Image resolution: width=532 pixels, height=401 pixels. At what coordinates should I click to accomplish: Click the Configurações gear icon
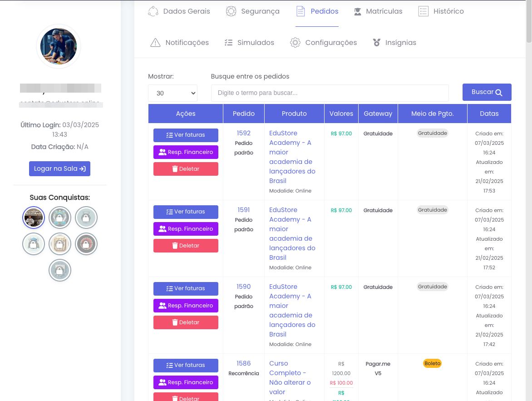tap(295, 43)
